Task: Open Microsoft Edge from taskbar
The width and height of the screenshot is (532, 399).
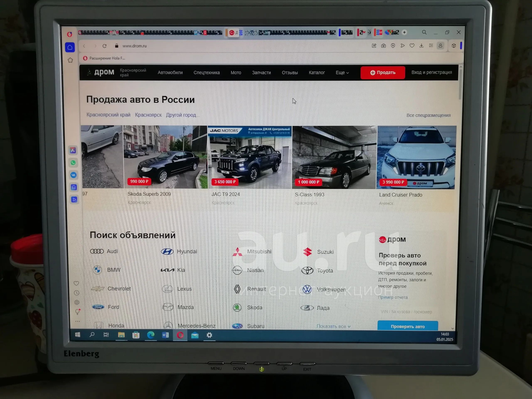Action: (x=150, y=335)
